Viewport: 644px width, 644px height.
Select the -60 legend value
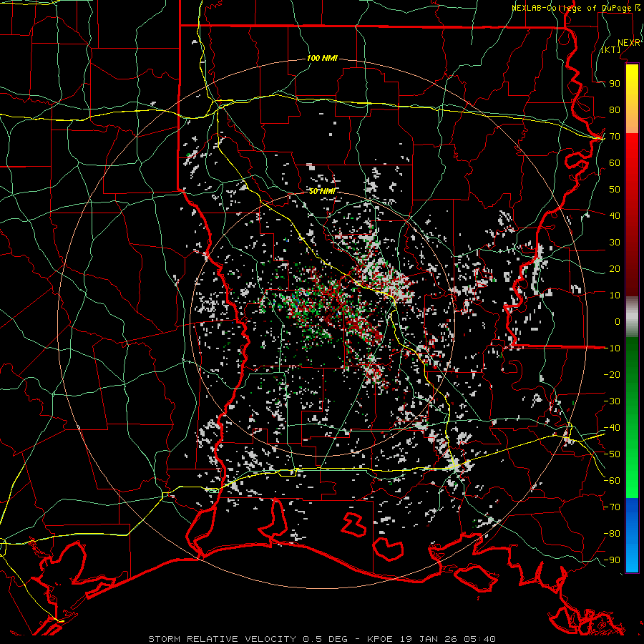click(612, 481)
